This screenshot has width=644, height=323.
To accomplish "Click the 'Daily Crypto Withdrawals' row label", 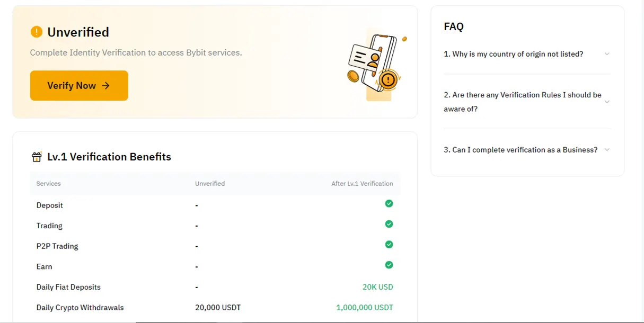I will [80, 308].
